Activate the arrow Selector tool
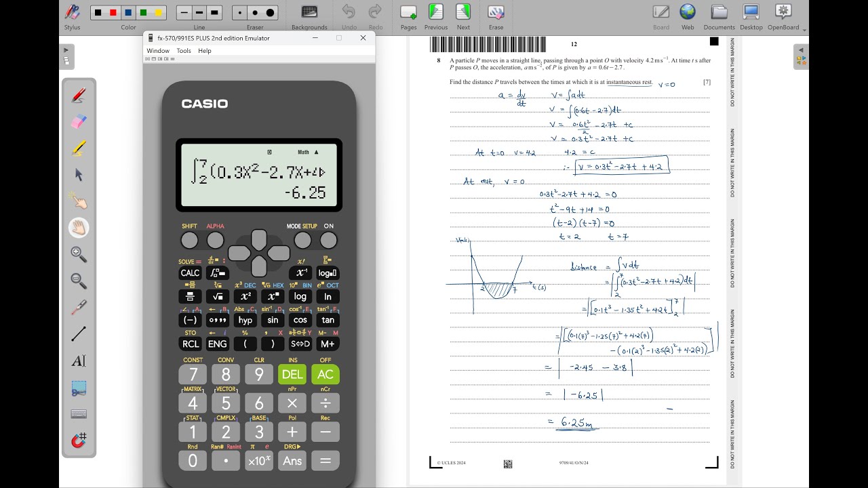The height and width of the screenshot is (488, 868). tap(79, 175)
